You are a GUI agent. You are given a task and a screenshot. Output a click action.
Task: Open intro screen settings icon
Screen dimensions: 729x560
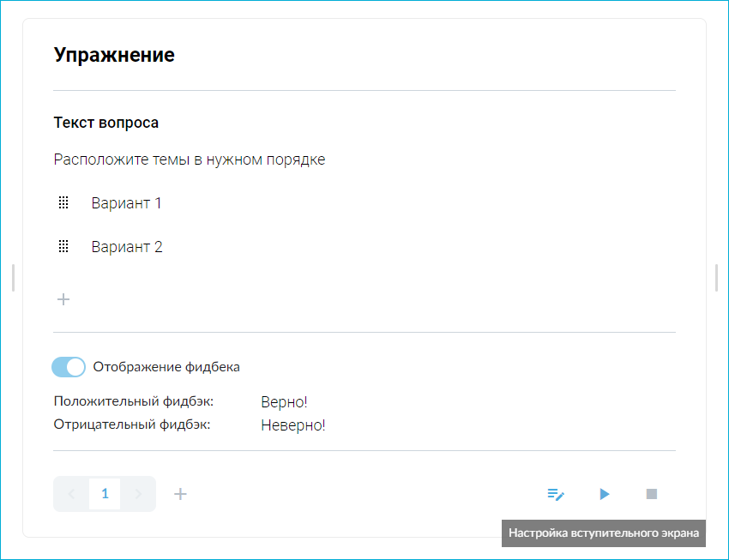[556, 494]
